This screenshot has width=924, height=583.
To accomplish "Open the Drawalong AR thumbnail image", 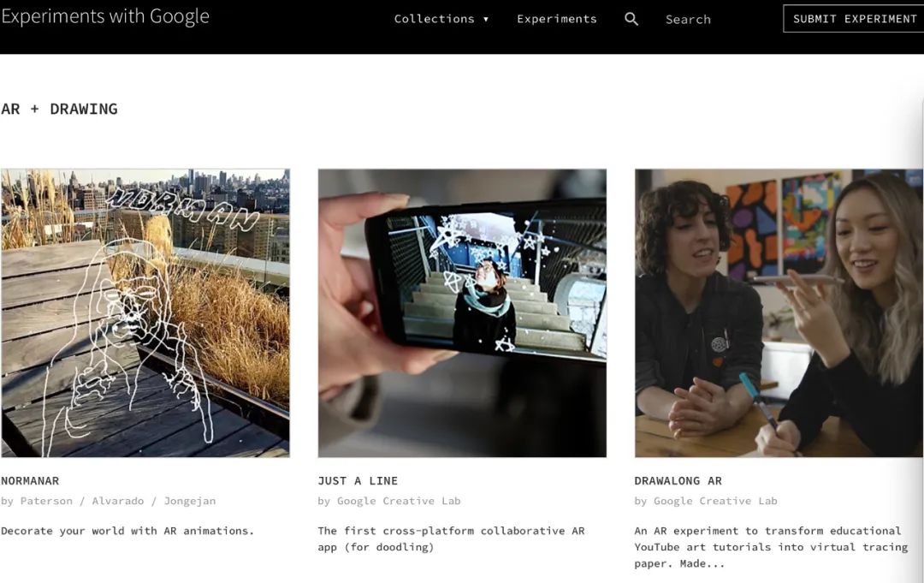I will (x=779, y=312).
